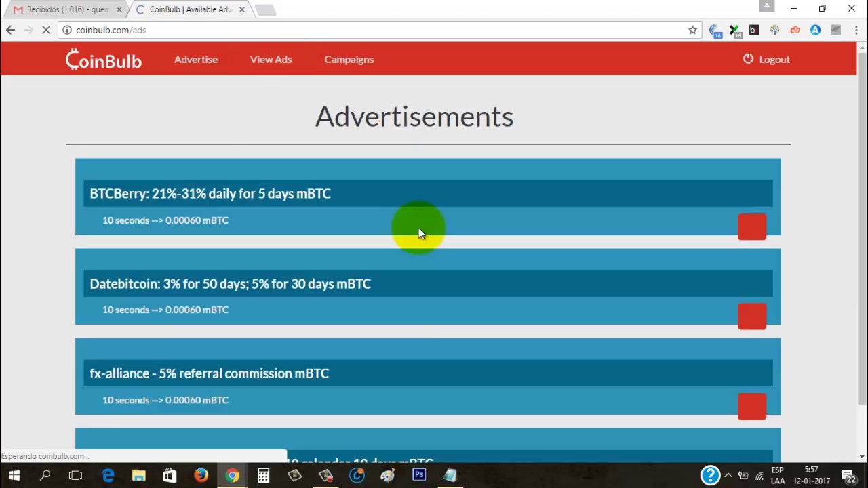Click the scrollbar down arrow

862,456
